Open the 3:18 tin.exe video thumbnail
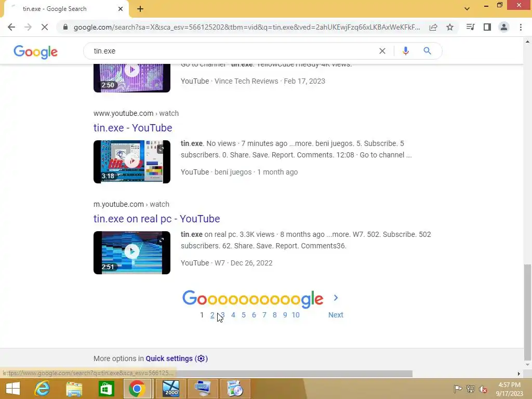Screen dimensions: 532x399 [132, 162]
